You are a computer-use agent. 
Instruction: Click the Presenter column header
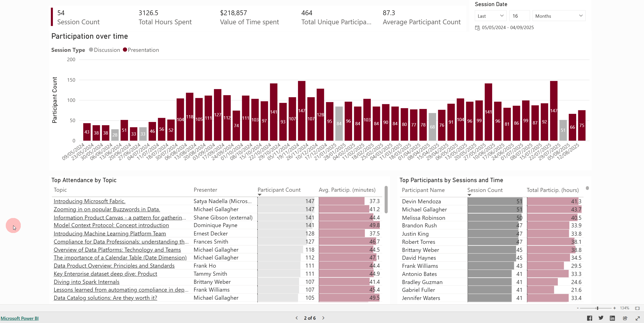[x=205, y=190]
